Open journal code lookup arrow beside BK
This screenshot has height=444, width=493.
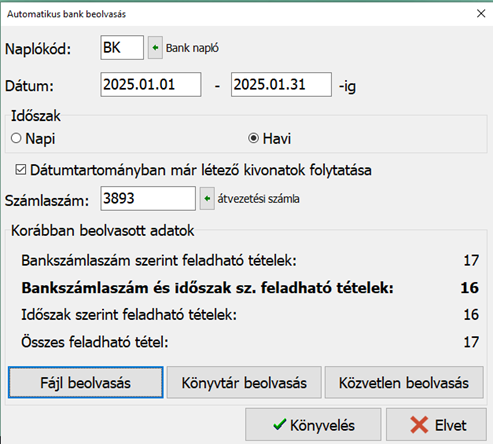click(x=155, y=48)
